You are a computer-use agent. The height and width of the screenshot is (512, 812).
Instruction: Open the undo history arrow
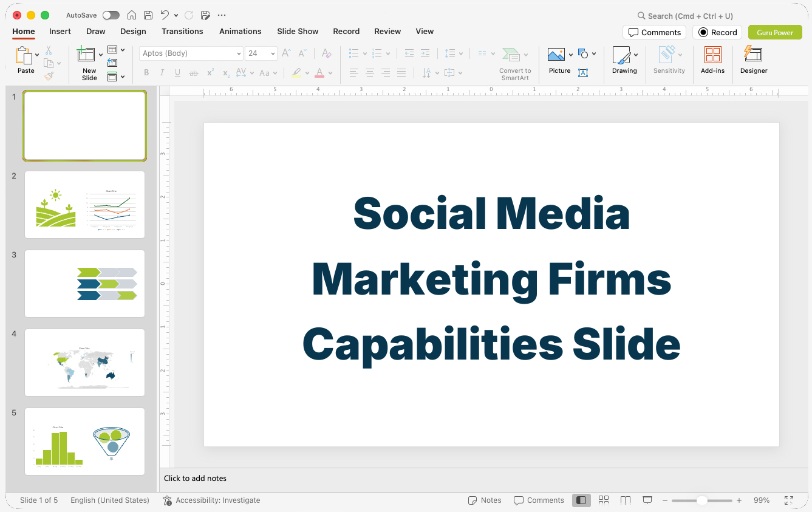coord(176,15)
